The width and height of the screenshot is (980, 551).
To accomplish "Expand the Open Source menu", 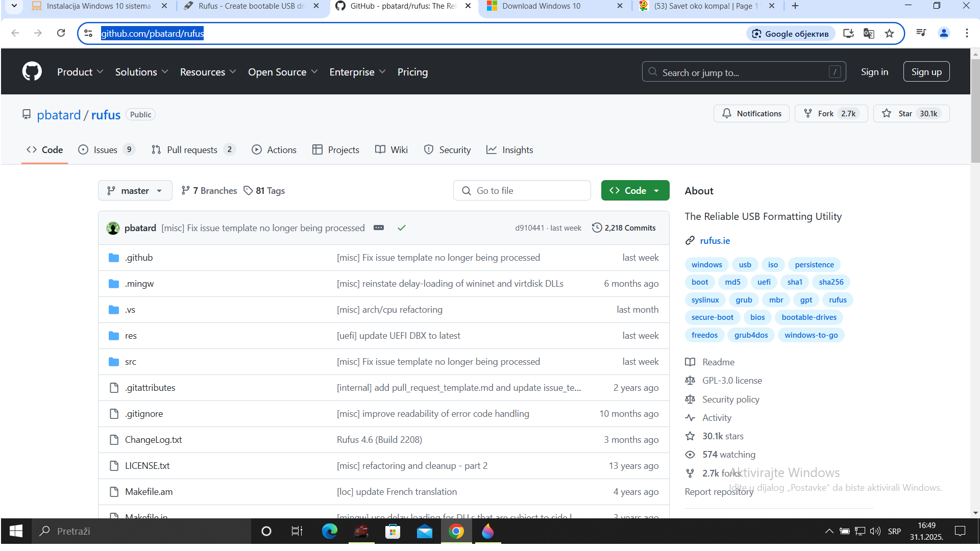I will (x=283, y=72).
